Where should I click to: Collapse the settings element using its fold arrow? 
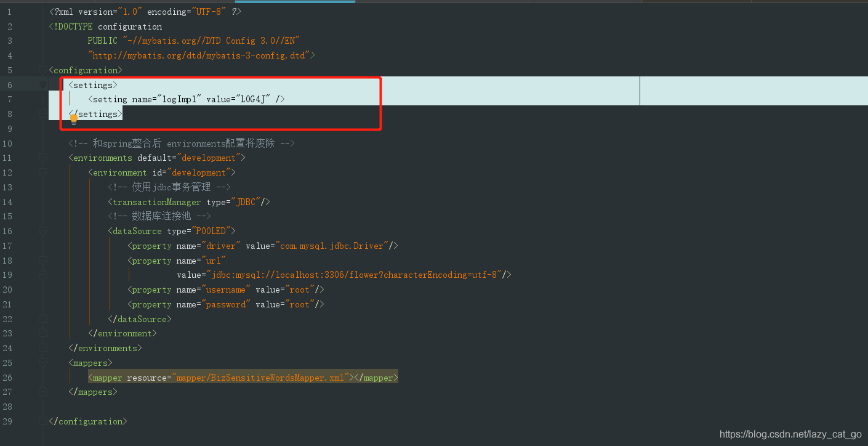[42, 84]
